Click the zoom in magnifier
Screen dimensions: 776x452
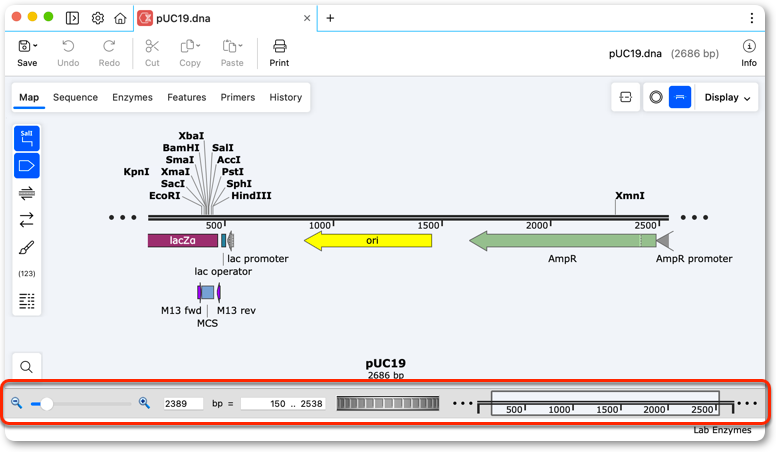144,403
